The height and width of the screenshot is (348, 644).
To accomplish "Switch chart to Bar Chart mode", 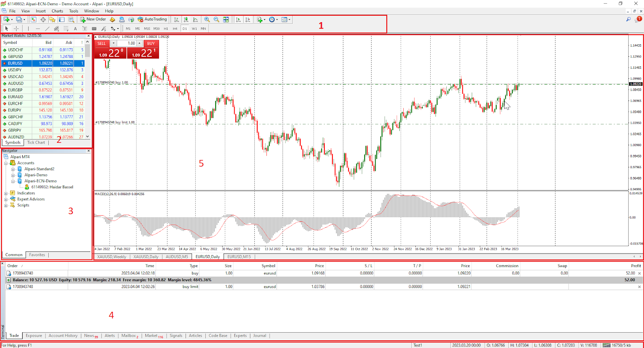I will click(x=176, y=19).
